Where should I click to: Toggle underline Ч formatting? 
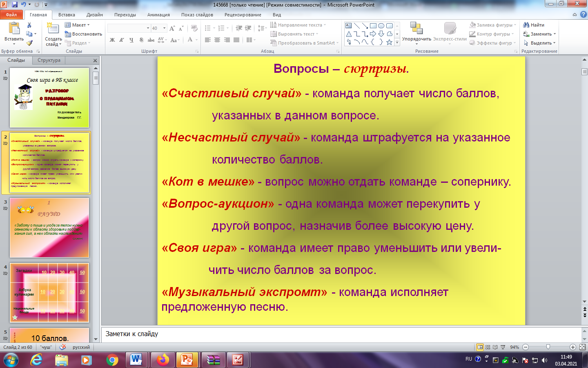[x=131, y=40]
